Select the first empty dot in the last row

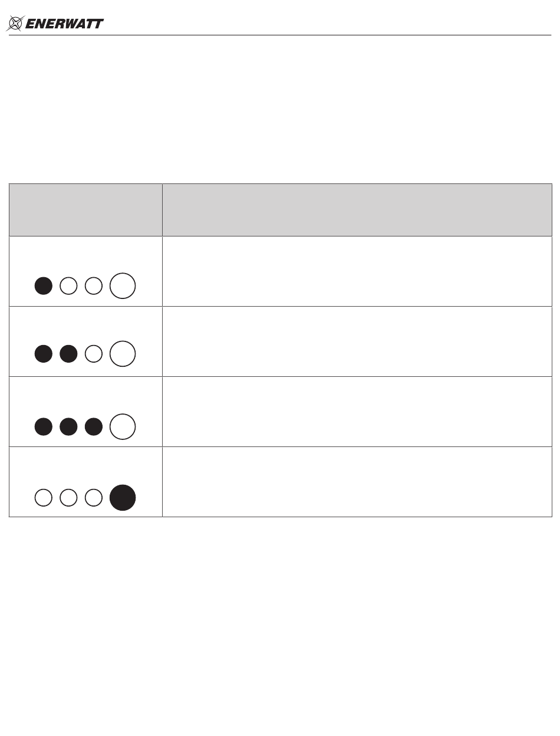44,498
